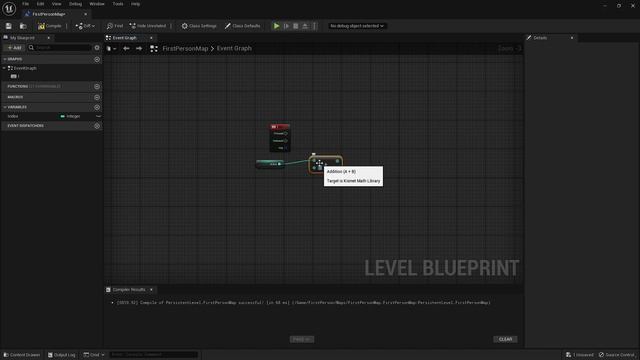Collapse the Graphs section
This screenshot has width=640, height=360.
[5, 59]
